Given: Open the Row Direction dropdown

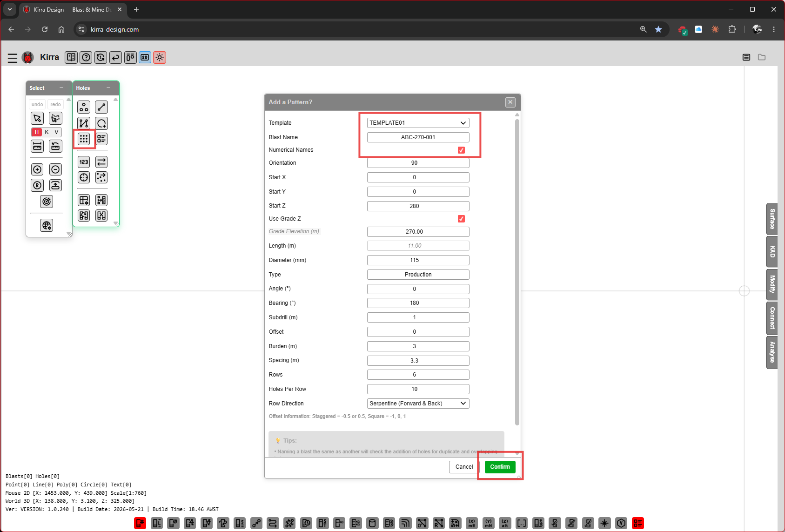Looking at the screenshot, I should 418,404.
